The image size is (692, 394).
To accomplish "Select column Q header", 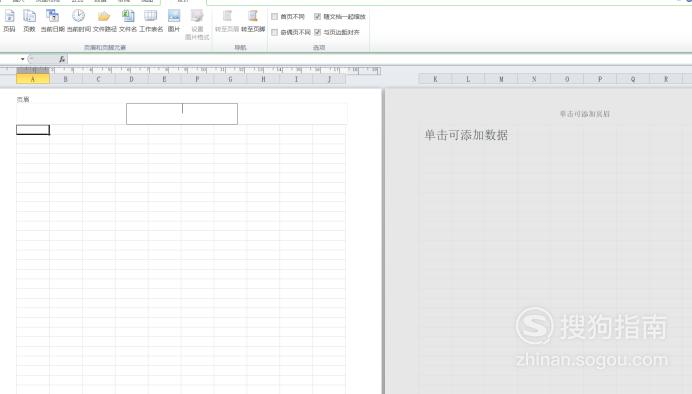I will [x=633, y=79].
